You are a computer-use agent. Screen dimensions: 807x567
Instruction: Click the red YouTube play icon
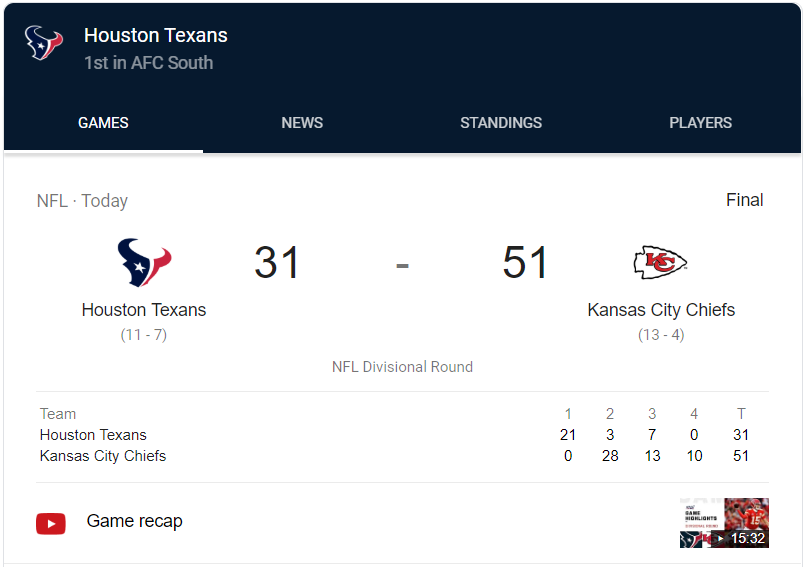pos(51,523)
